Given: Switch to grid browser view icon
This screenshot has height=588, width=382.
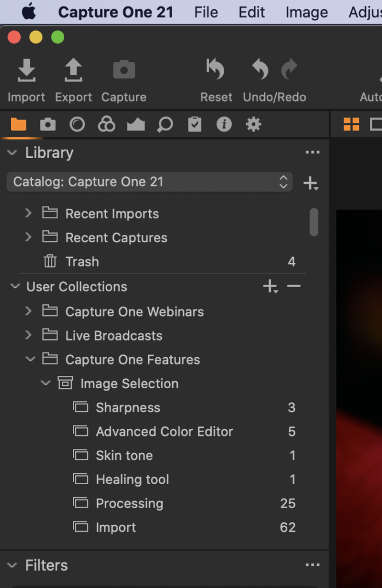Looking at the screenshot, I should coord(351,124).
